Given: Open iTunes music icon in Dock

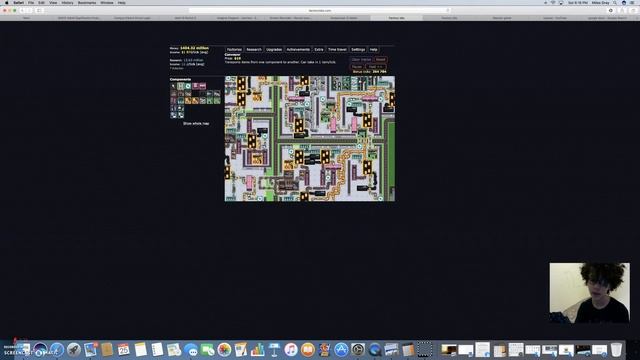Looking at the screenshot, I should [x=291, y=350].
